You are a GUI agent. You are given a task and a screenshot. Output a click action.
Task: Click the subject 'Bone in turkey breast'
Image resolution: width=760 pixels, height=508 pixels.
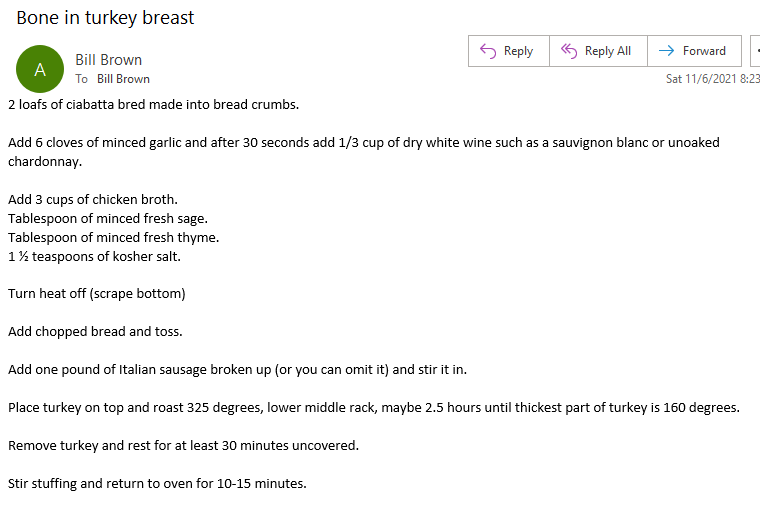[105, 18]
